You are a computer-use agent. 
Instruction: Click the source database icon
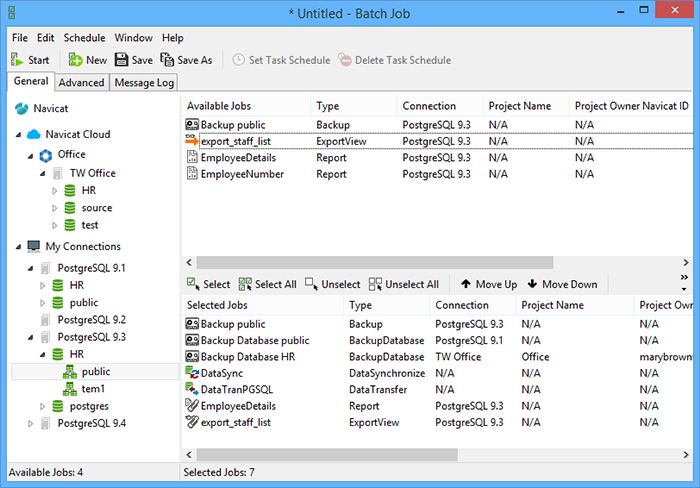coord(70,208)
